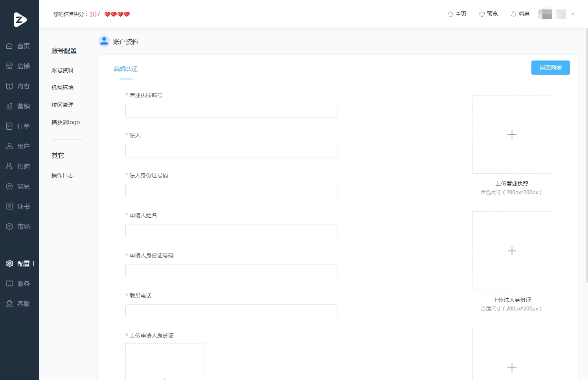
Task: Click the user avatar in top bar
Action: click(x=545, y=14)
